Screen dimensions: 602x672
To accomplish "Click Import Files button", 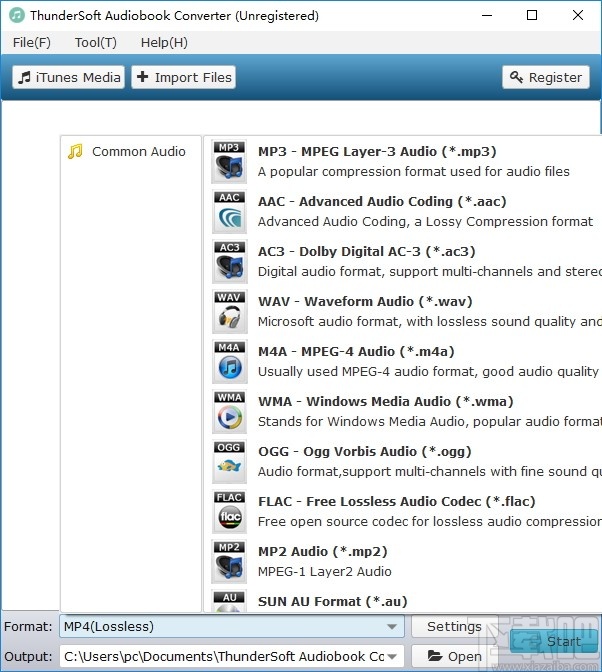I will pos(183,77).
